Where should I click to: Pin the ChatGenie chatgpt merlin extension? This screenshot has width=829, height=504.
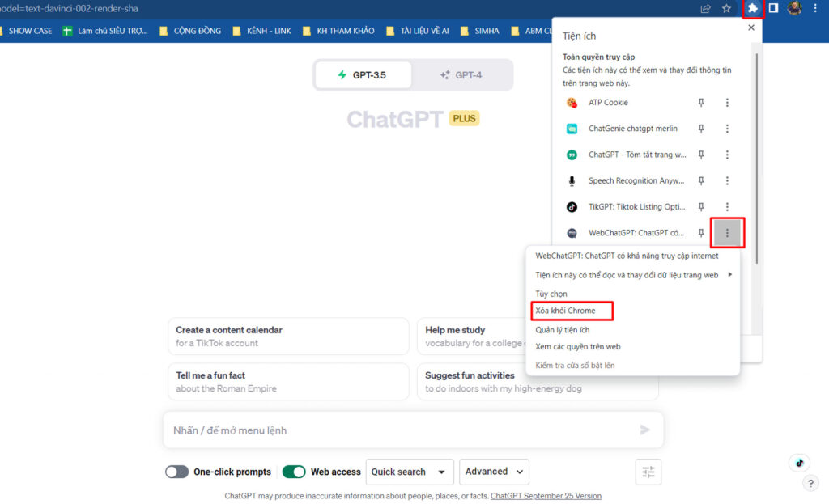point(701,129)
